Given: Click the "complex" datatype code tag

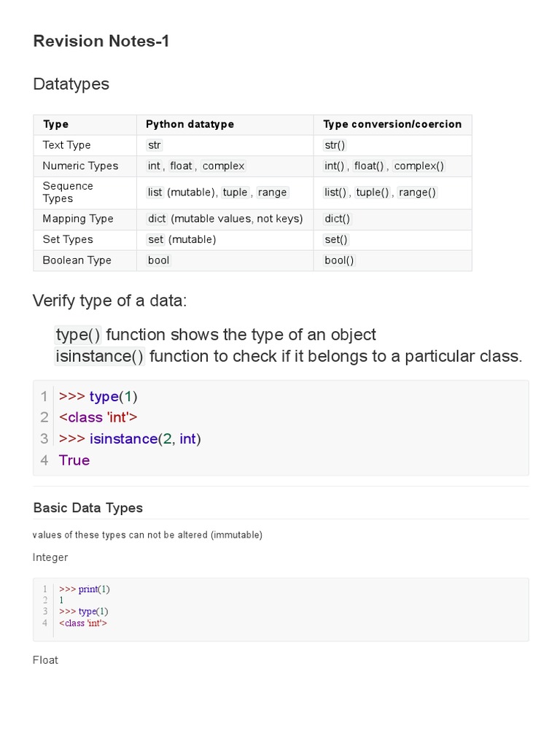Looking at the screenshot, I should (x=223, y=166).
